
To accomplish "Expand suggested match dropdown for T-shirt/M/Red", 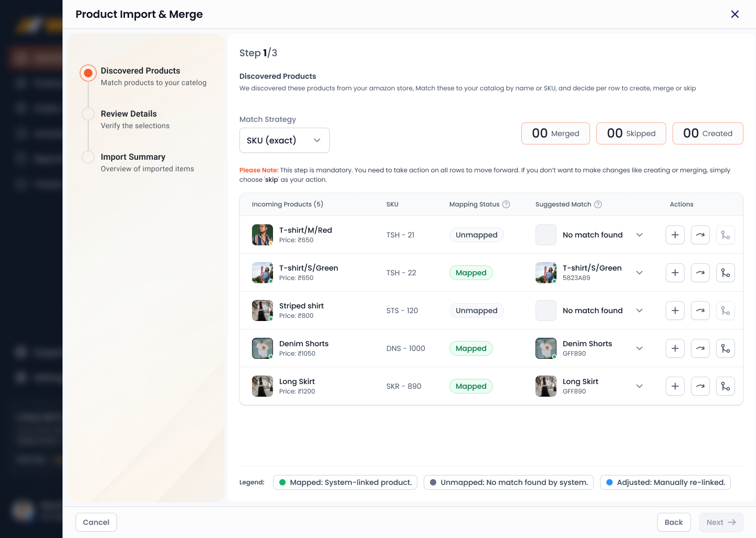I will pyautogui.click(x=639, y=235).
